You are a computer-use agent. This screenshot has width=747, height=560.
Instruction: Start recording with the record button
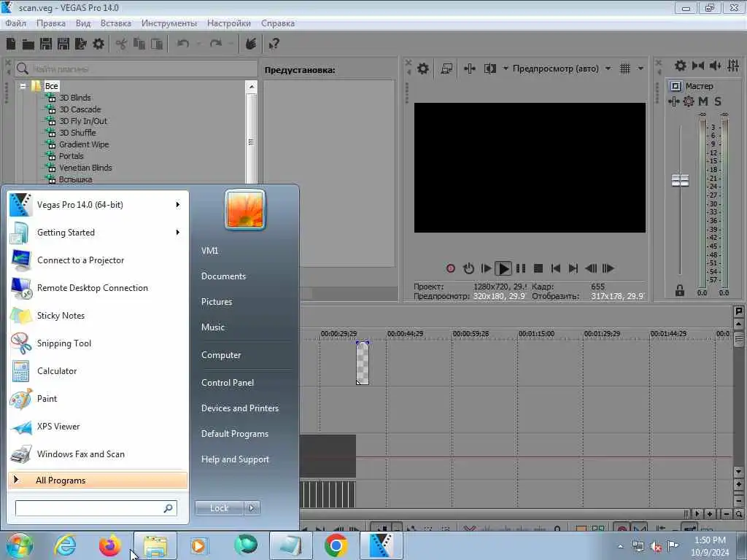pyautogui.click(x=451, y=268)
